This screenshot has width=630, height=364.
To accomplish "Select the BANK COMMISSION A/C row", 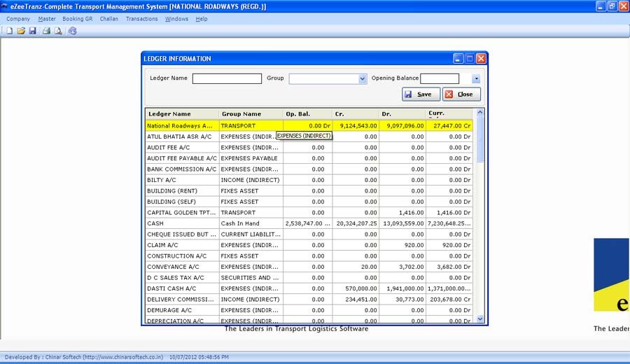I will pos(309,169).
